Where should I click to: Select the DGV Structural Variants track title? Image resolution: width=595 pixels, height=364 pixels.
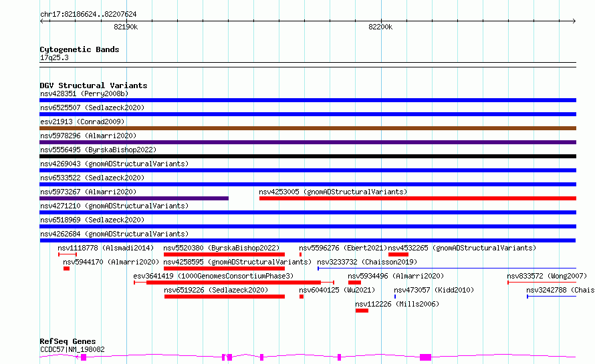click(94, 85)
